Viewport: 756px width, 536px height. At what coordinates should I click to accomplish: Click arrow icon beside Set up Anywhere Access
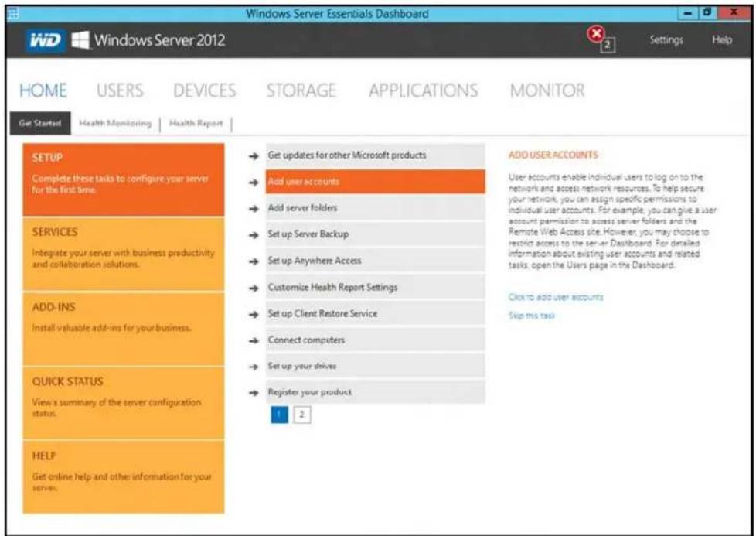pos(254,261)
